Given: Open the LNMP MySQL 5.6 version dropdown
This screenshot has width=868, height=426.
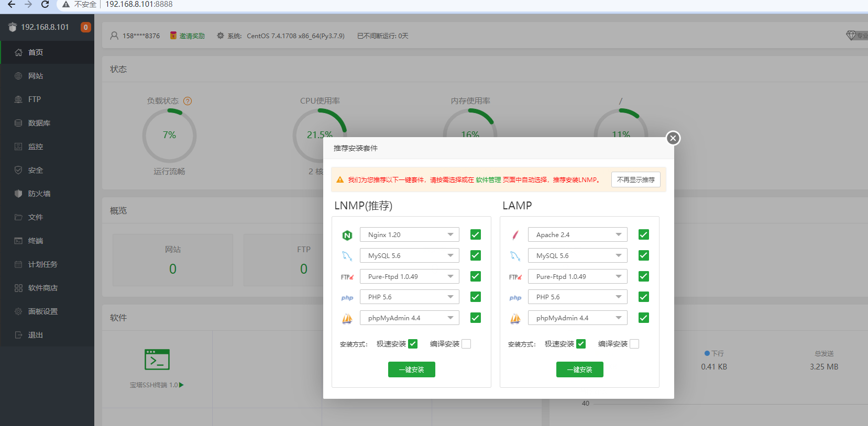Looking at the screenshot, I should (410, 255).
